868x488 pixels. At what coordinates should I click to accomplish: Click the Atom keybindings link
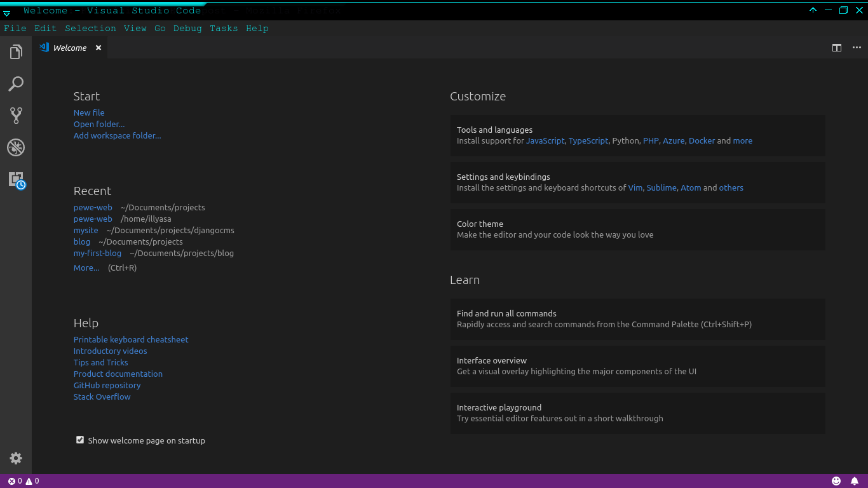click(x=691, y=187)
